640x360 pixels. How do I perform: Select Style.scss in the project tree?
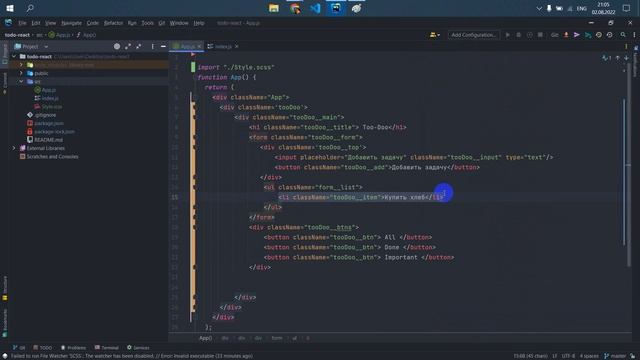[48, 107]
